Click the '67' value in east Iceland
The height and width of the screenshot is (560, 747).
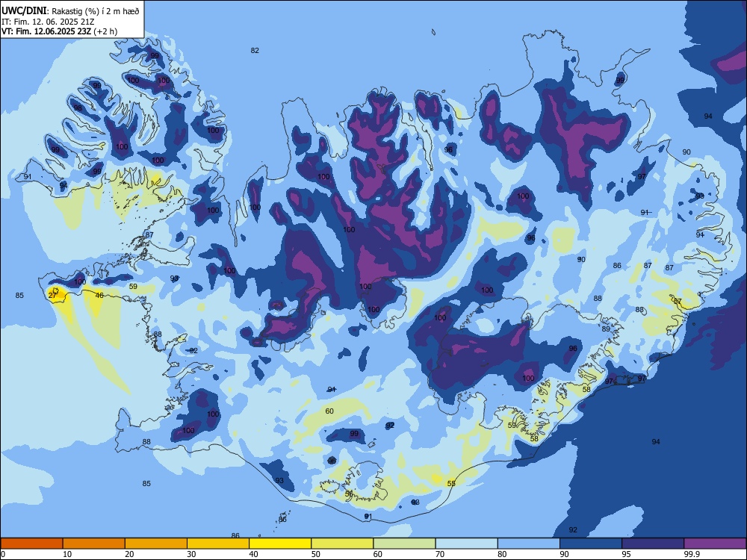[x=678, y=302]
